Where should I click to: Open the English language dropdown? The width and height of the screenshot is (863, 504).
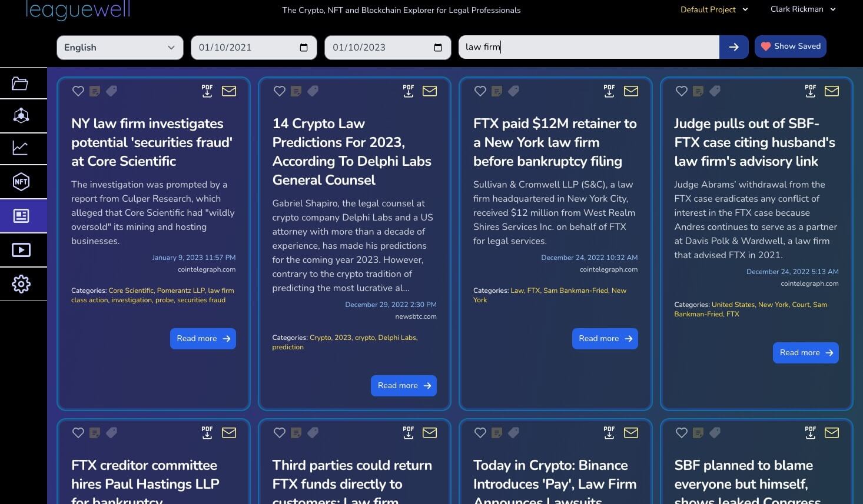point(120,48)
